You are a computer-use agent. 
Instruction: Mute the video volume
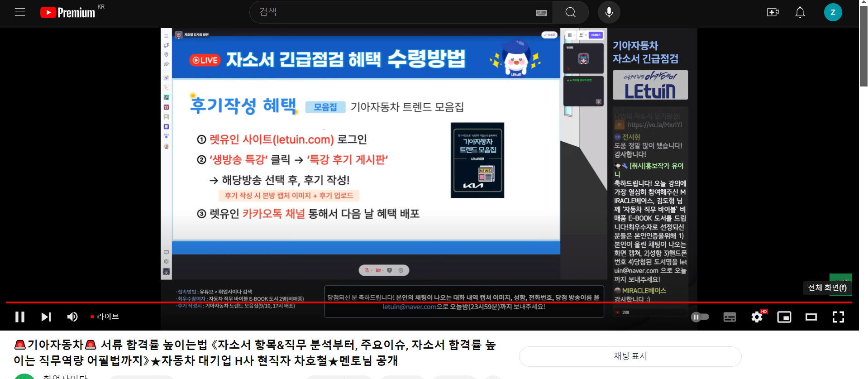pyautogui.click(x=72, y=317)
